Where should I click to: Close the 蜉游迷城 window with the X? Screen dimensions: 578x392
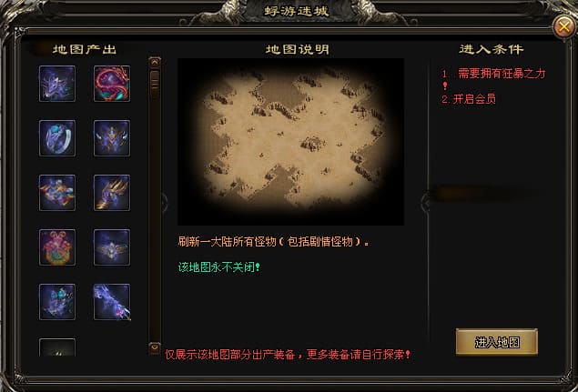(x=563, y=26)
